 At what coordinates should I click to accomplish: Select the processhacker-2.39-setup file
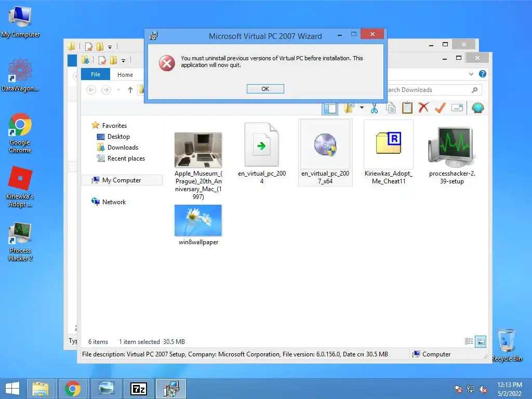[451, 154]
